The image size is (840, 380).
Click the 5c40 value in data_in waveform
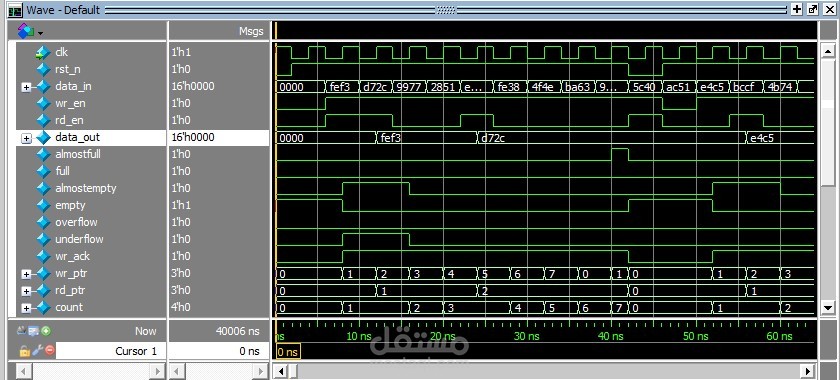pyautogui.click(x=644, y=86)
